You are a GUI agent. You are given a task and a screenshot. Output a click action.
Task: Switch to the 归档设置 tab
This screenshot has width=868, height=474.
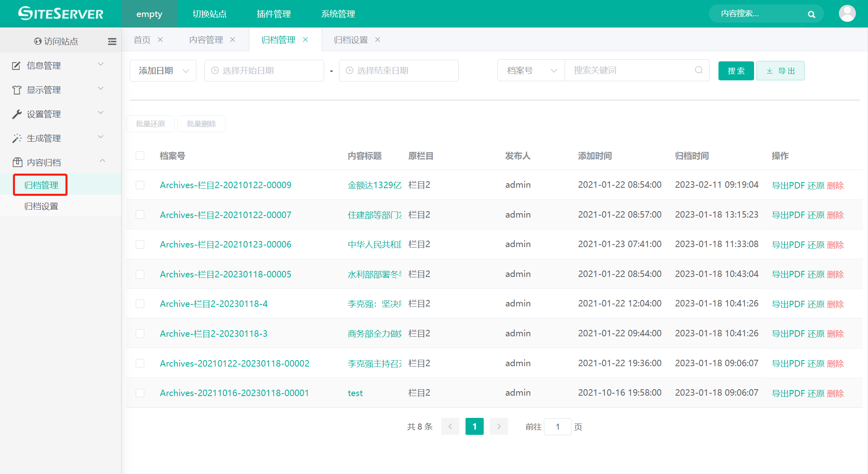(350, 40)
